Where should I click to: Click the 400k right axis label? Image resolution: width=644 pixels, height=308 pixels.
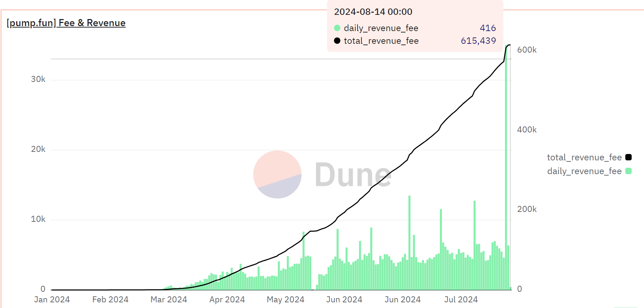[x=527, y=130]
